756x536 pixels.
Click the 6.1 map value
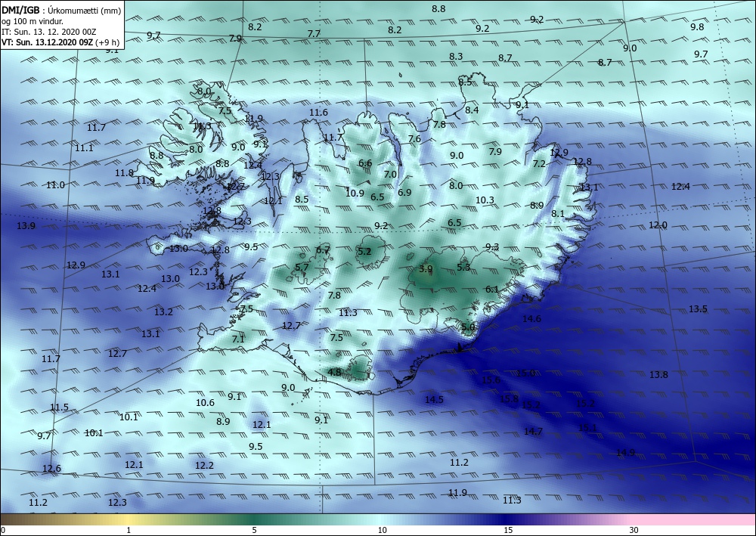pyautogui.click(x=492, y=290)
